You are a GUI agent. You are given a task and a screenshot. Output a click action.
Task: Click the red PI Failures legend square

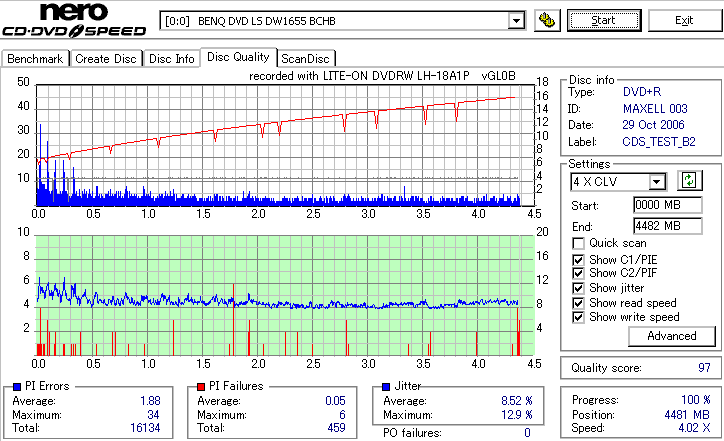(201, 387)
